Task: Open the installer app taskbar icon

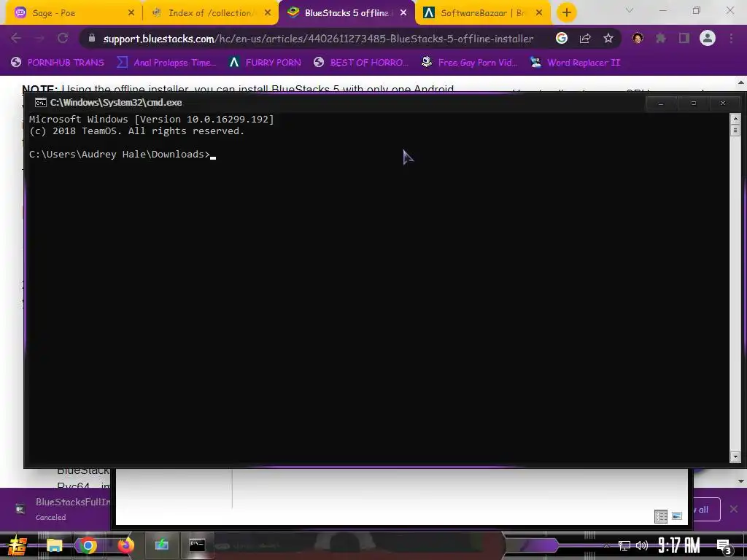Action: point(161,545)
